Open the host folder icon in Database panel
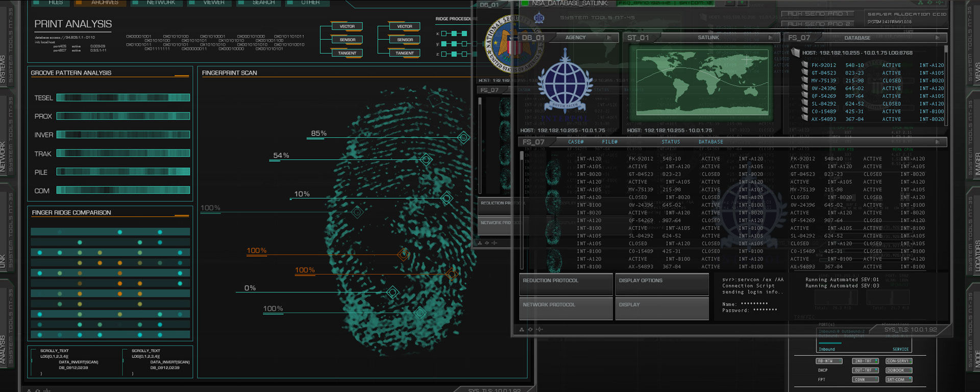The image size is (980, 392). pyautogui.click(x=795, y=53)
